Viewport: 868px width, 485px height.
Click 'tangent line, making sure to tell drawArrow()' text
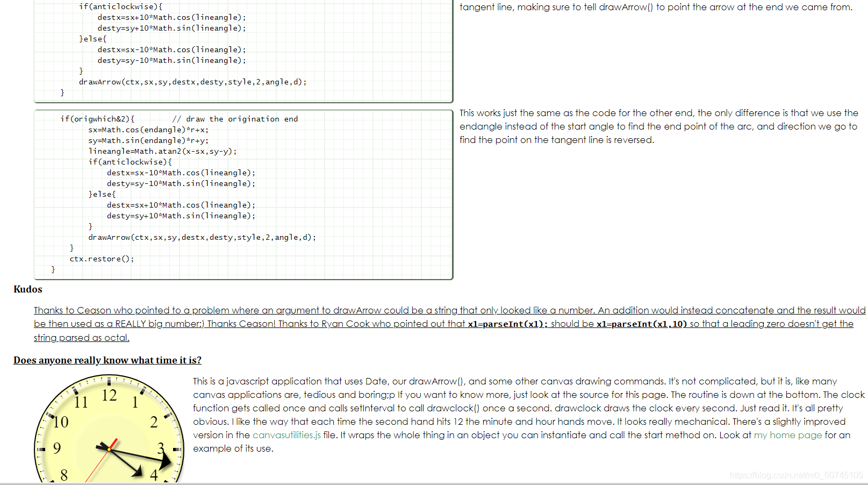coord(556,7)
